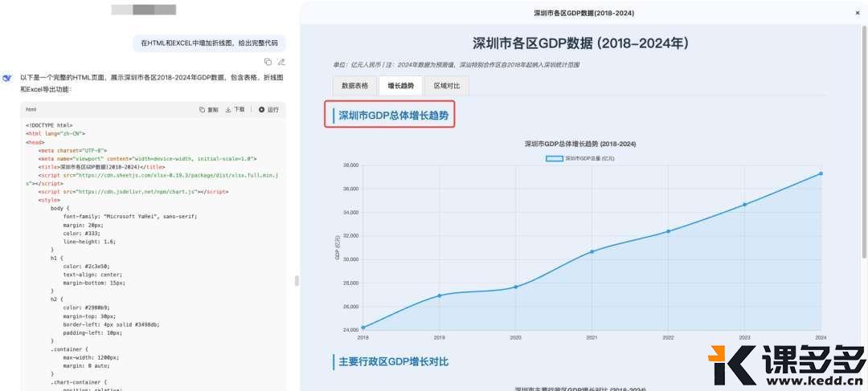This screenshot has height=391, width=868.
Task: Click section heading 主要行政区GDP增长对比
Action: pos(393,361)
